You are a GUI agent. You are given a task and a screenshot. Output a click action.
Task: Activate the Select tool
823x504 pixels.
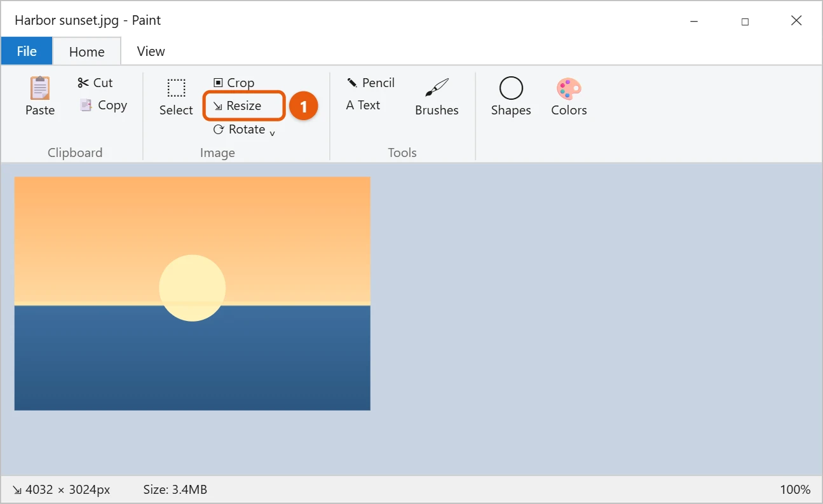tap(176, 97)
